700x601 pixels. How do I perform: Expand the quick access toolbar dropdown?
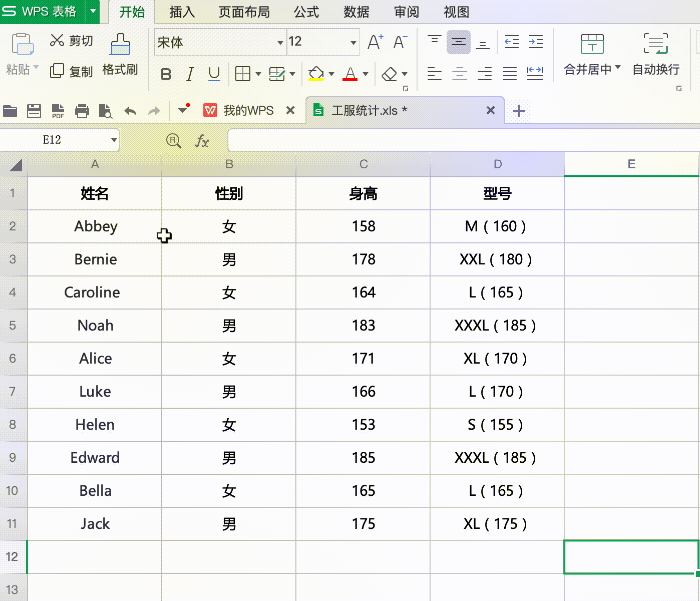(183, 109)
